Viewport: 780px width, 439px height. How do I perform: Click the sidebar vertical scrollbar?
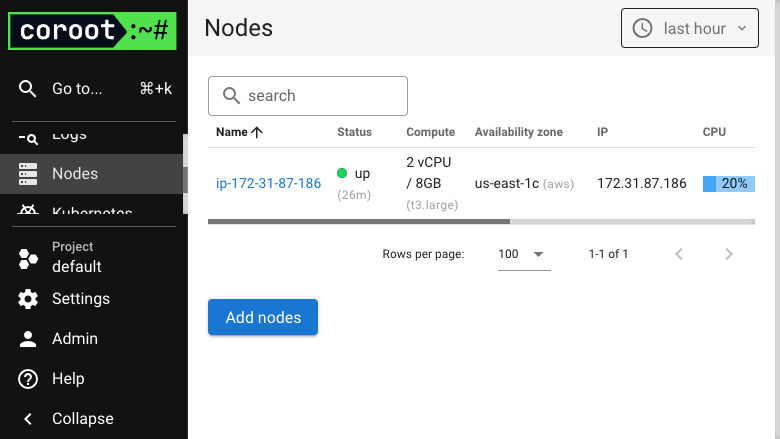(x=186, y=174)
